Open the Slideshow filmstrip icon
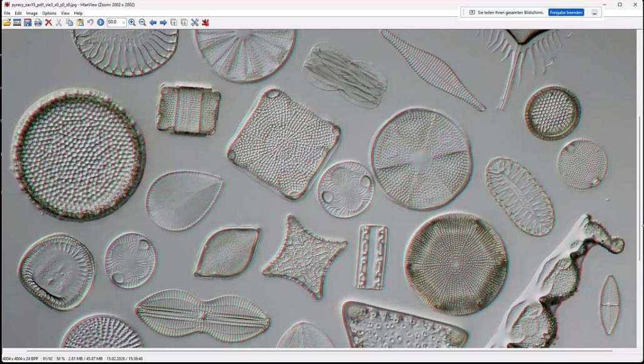The width and height of the screenshot is (644, 364). coord(18,23)
